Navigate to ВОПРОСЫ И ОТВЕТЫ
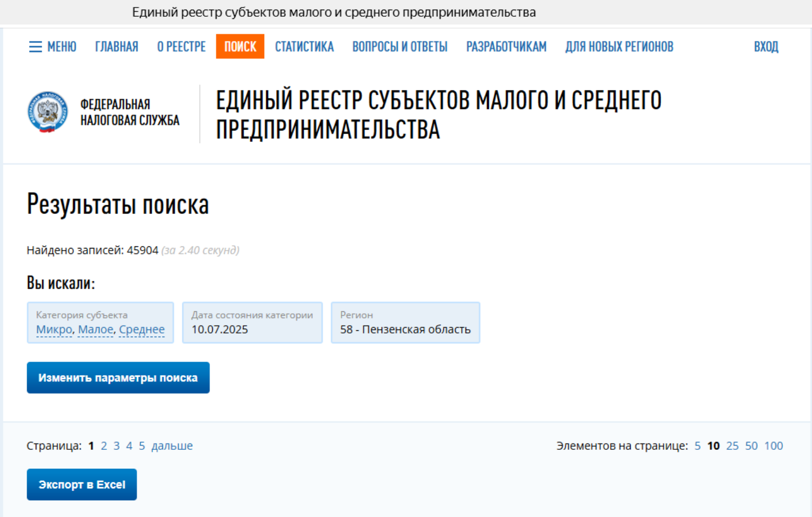Screen dimensions: 812x517 [x=400, y=47]
